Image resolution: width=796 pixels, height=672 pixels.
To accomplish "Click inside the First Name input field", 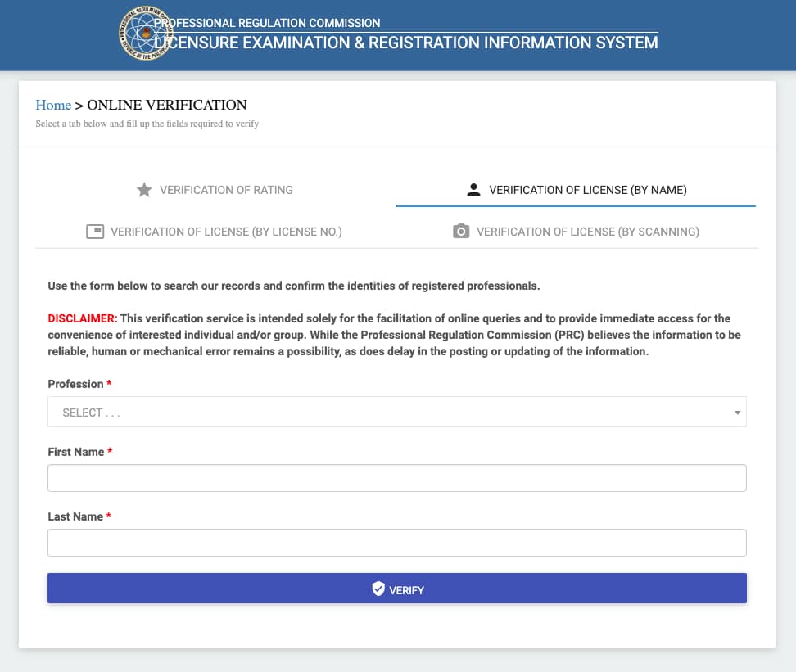I will [x=397, y=477].
